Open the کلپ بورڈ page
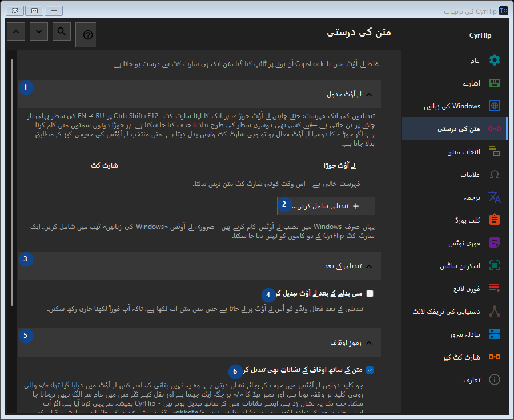The height and width of the screenshot is (420, 514). 455,220
